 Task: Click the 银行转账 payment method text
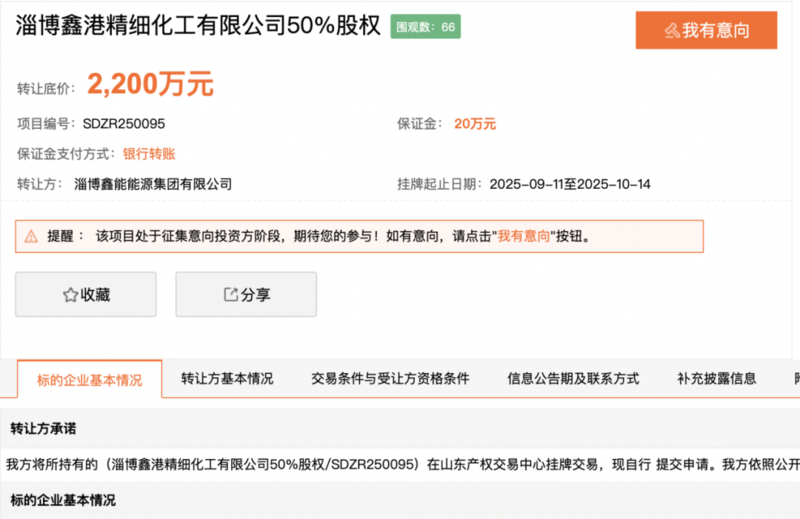click(149, 154)
